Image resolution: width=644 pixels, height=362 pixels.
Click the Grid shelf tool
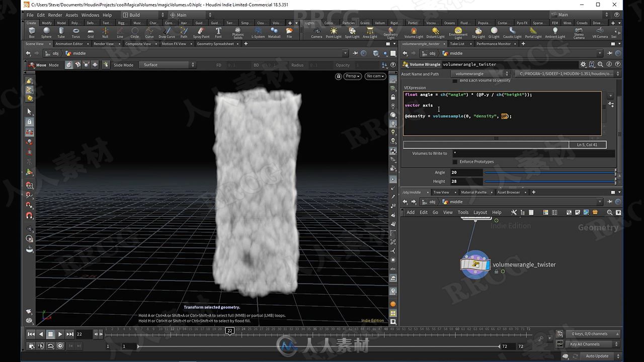pos(91,33)
